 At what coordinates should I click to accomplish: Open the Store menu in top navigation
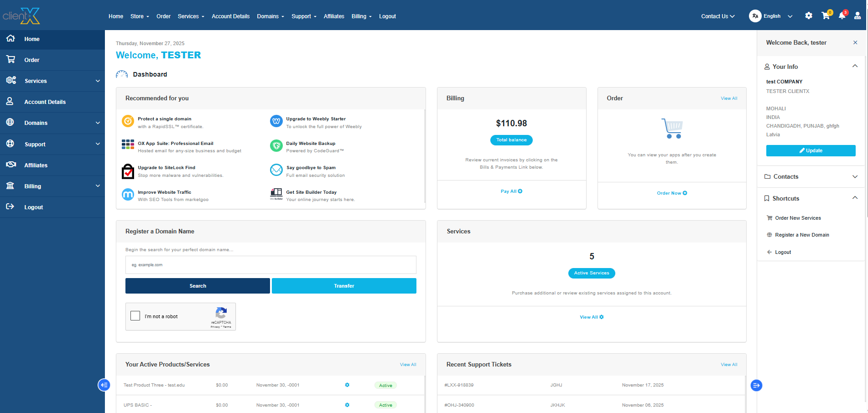140,16
